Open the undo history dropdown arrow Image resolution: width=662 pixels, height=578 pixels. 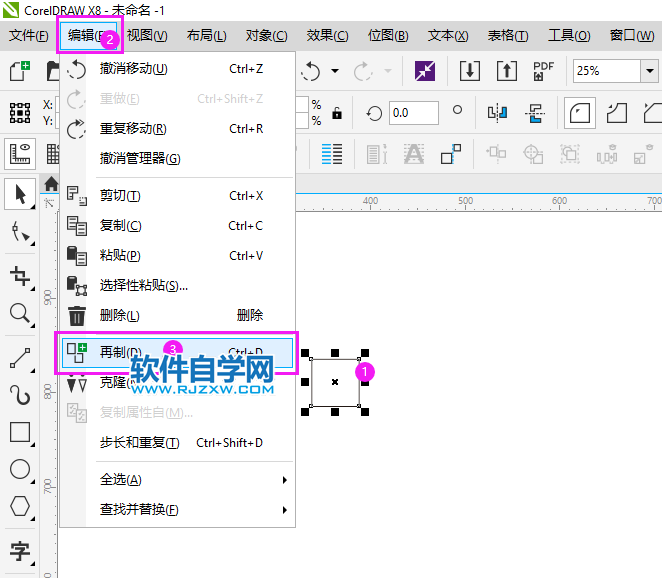tap(335, 71)
